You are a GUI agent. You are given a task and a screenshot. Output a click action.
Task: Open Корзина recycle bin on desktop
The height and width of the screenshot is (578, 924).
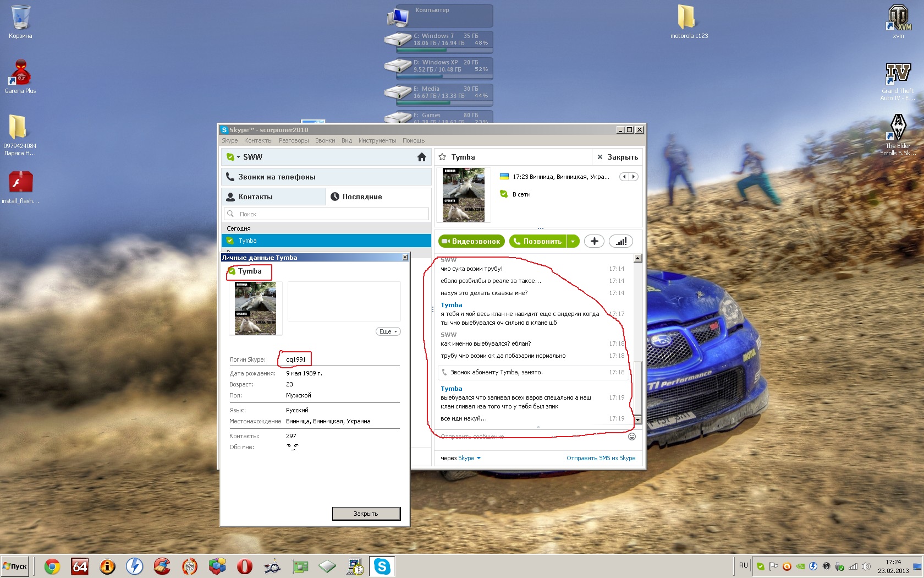click(x=20, y=22)
